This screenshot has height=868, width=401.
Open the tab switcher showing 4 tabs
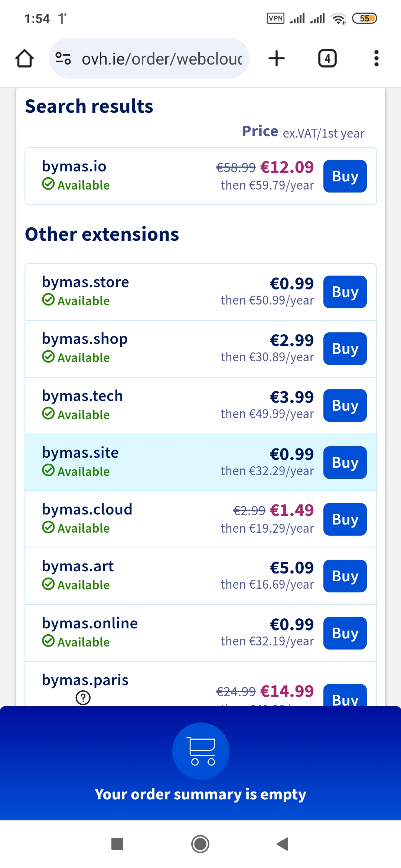pyautogui.click(x=327, y=59)
